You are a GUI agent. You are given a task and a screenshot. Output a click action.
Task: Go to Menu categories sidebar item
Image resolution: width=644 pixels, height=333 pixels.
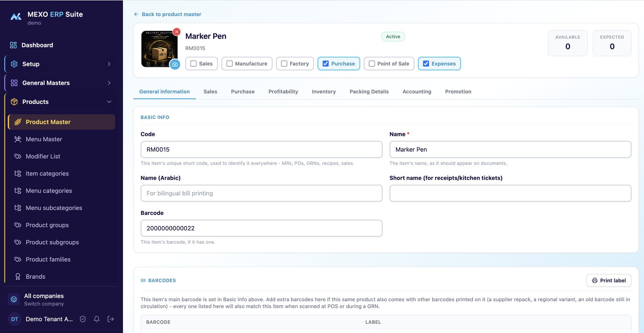click(x=49, y=191)
